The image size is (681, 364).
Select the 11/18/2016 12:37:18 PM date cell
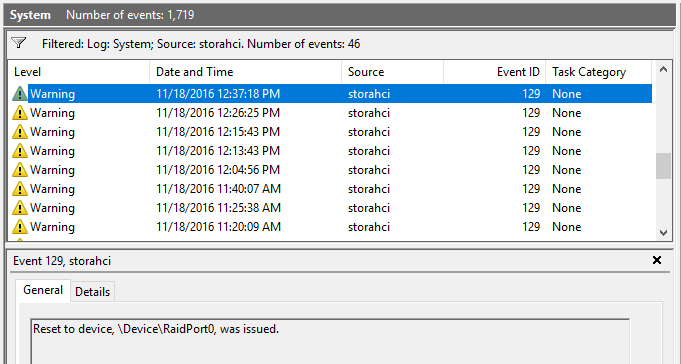[x=218, y=94]
